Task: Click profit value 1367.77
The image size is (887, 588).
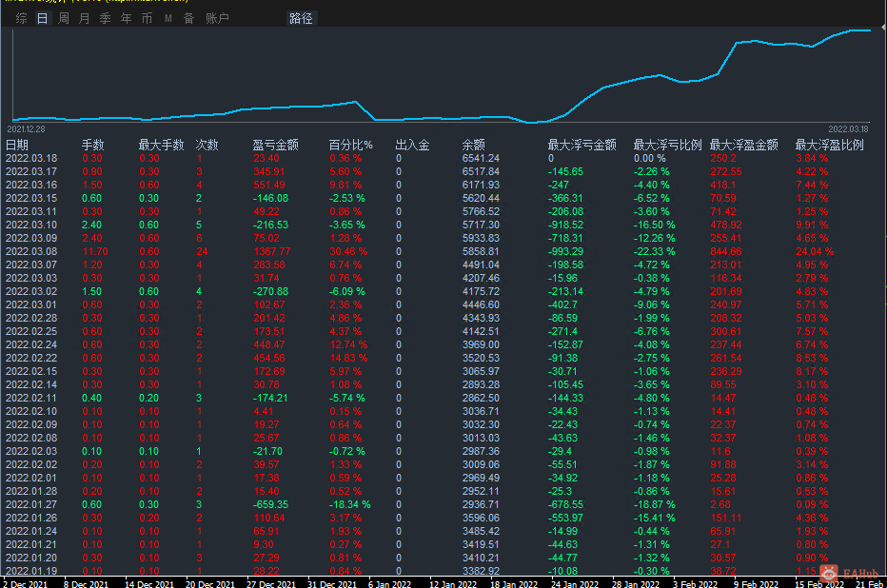Action: [x=272, y=251]
